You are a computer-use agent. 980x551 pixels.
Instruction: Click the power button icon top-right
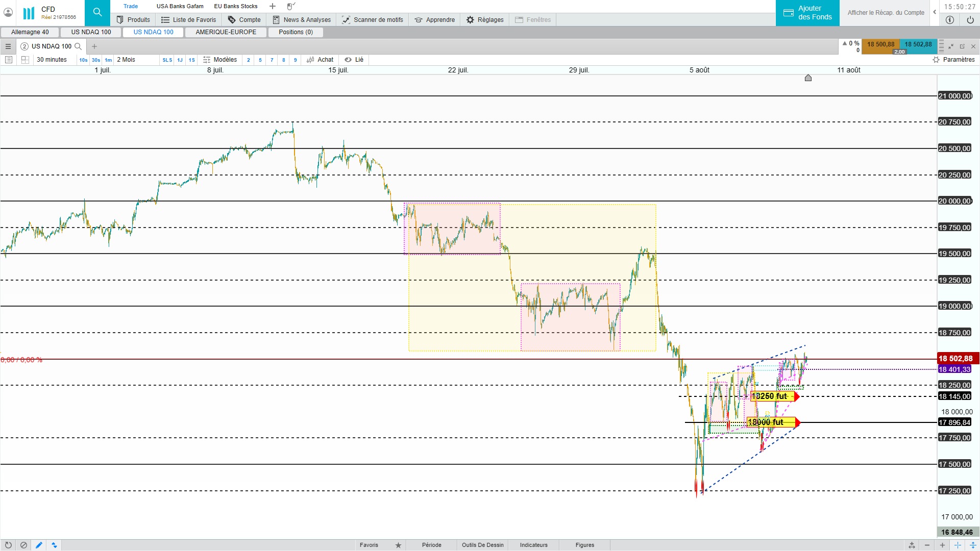click(x=970, y=20)
